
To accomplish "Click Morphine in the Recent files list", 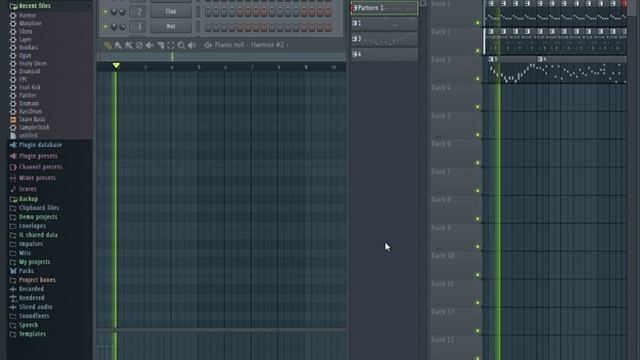I will coord(30,23).
